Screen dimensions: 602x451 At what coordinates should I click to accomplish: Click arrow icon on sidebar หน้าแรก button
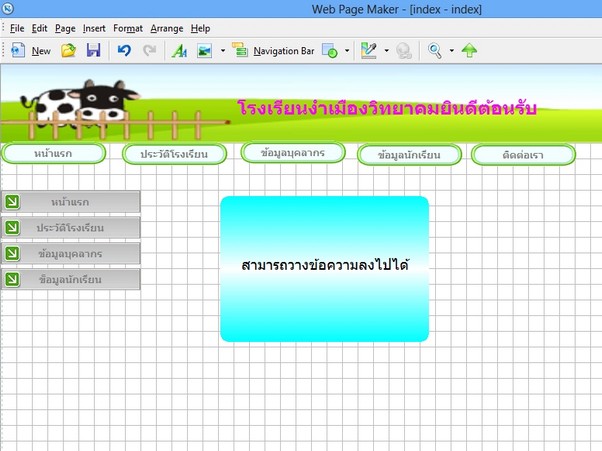coord(12,202)
